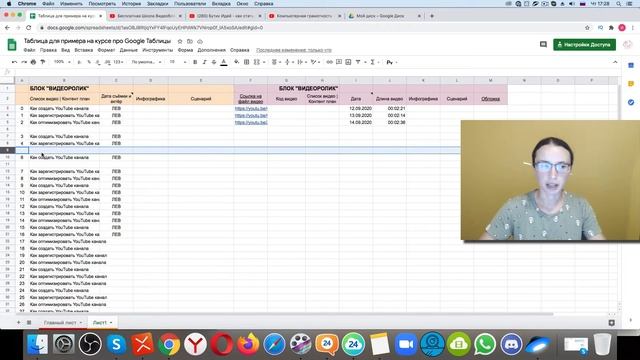Screen dimensions: 640x360
Task: Click the move to folder icon
Action: tap(190, 41)
